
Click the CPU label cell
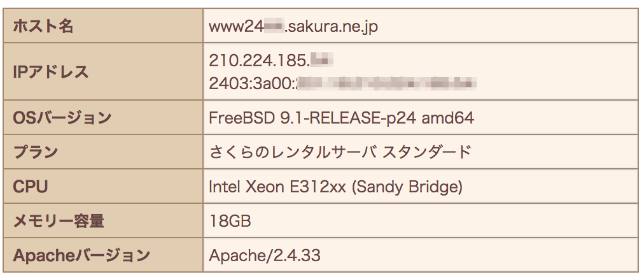[103, 187]
